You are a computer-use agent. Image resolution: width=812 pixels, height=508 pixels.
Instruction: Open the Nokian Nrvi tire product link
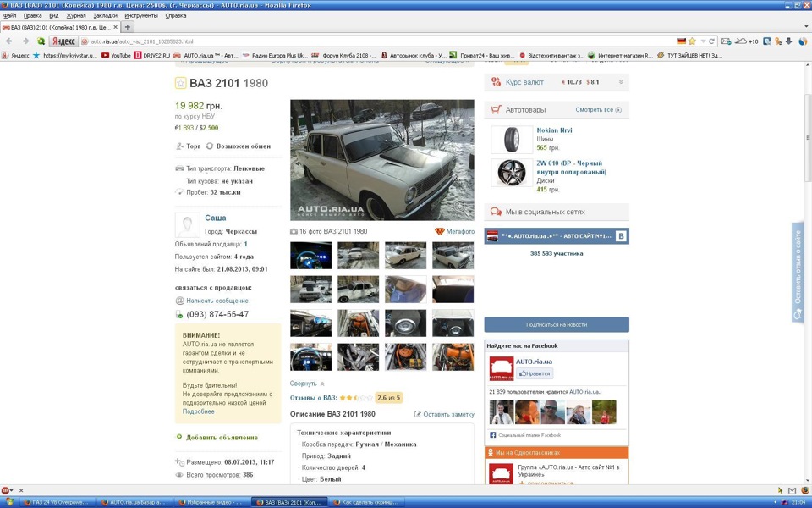554,130
